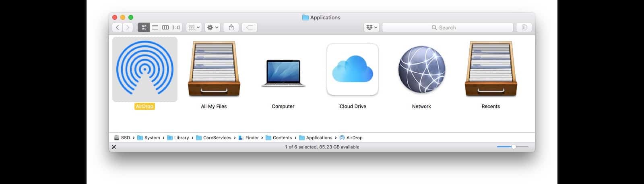The height and width of the screenshot is (184, 644).
Task: Select the iCloud Drive icon
Action: coord(353,69)
